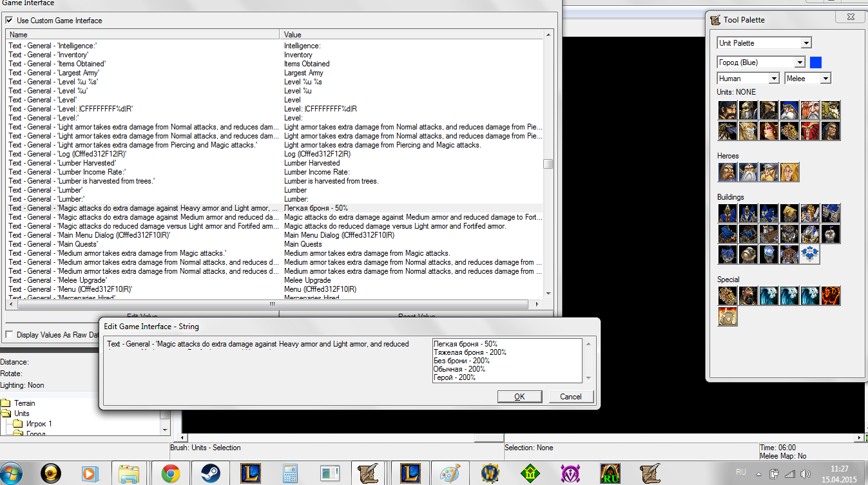The width and height of the screenshot is (868, 485).
Task: Click inside the Russian string text box
Action: (x=508, y=361)
